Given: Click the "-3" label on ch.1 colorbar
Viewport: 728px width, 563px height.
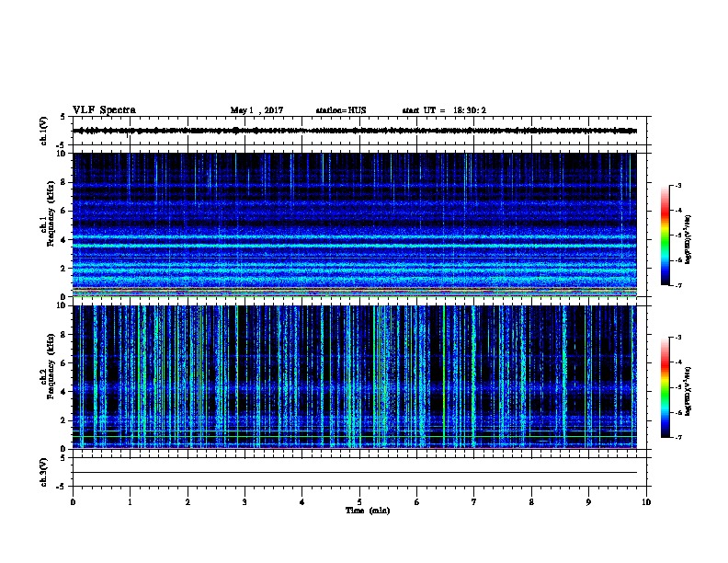Looking at the screenshot, I should (677, 185).
